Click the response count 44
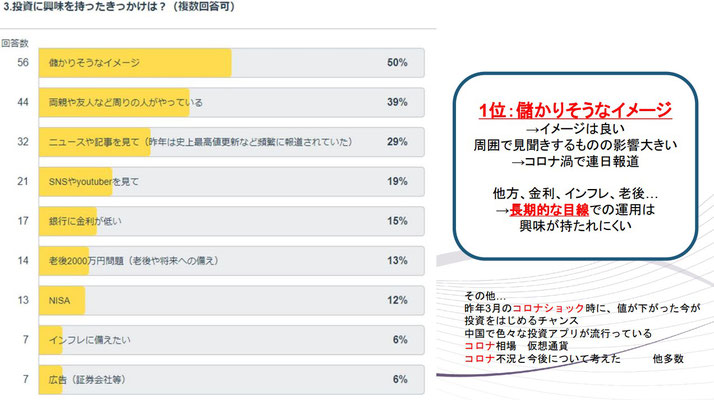714x400 pixels. point(23,102)
